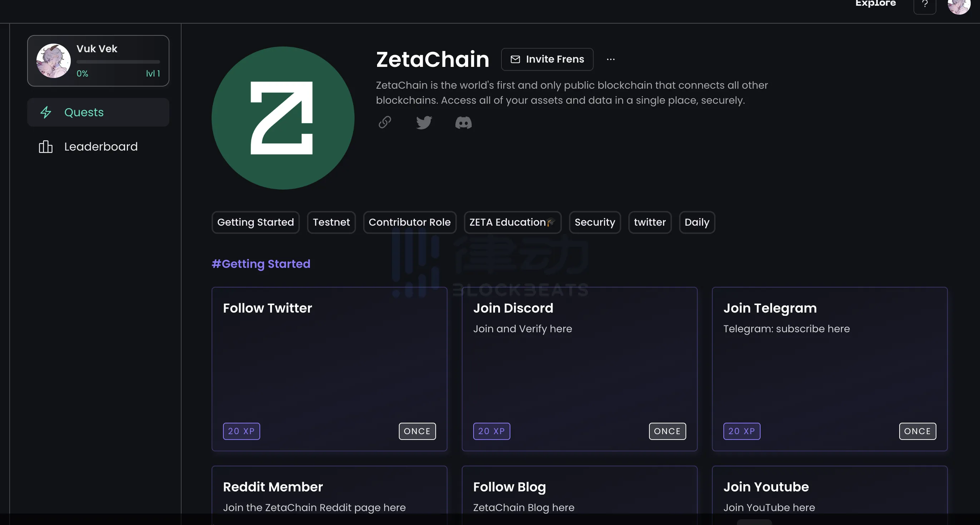
Task: Select the Security category
Action: click(595, 222)
